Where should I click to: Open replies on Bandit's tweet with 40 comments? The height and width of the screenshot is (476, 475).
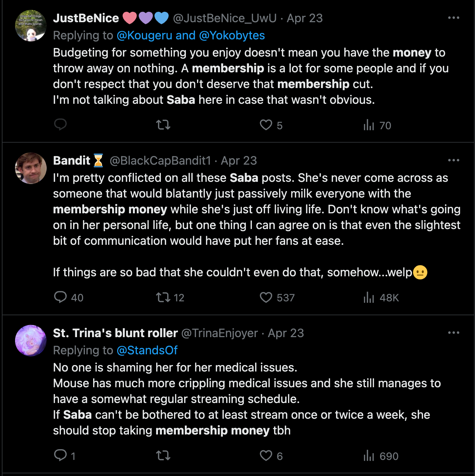click(x=68, y=297)
